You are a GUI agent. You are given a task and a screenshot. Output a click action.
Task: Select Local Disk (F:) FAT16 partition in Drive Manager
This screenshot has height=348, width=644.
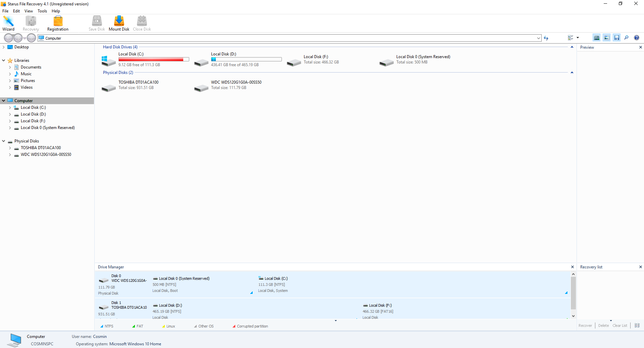[x=465, y=308]
